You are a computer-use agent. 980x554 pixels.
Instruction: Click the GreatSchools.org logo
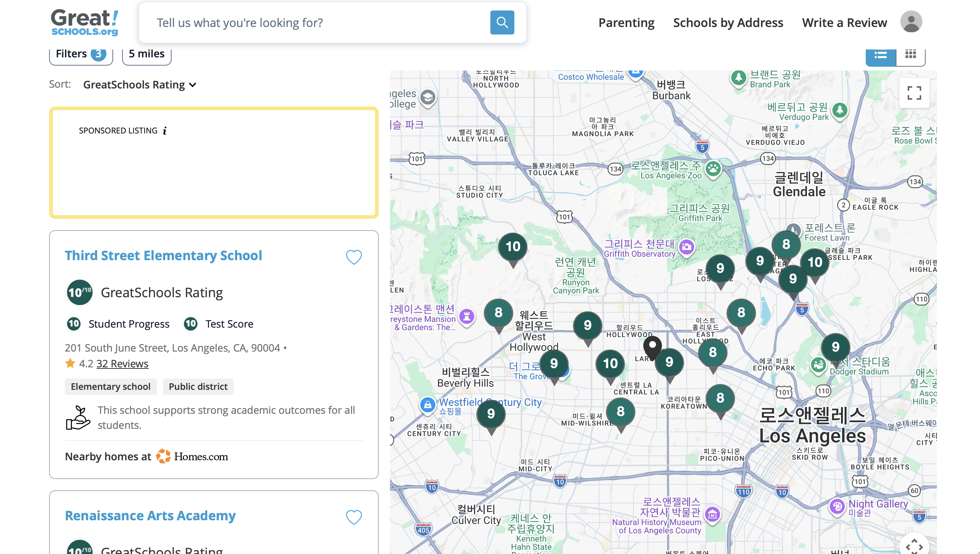pos(84,22)
